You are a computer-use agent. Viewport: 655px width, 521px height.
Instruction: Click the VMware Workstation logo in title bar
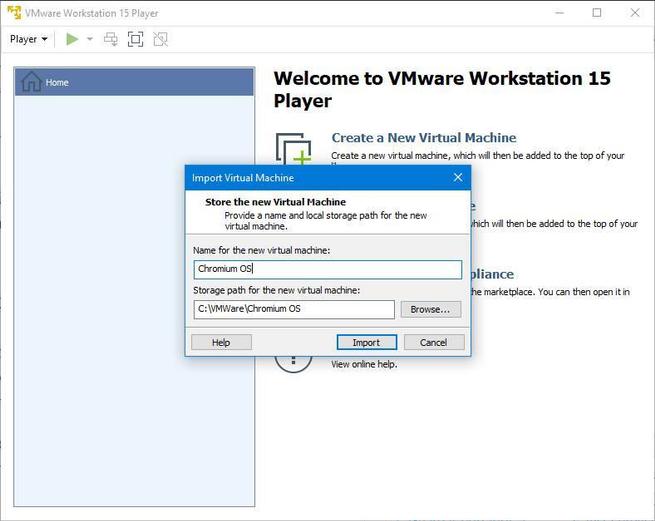14,13
